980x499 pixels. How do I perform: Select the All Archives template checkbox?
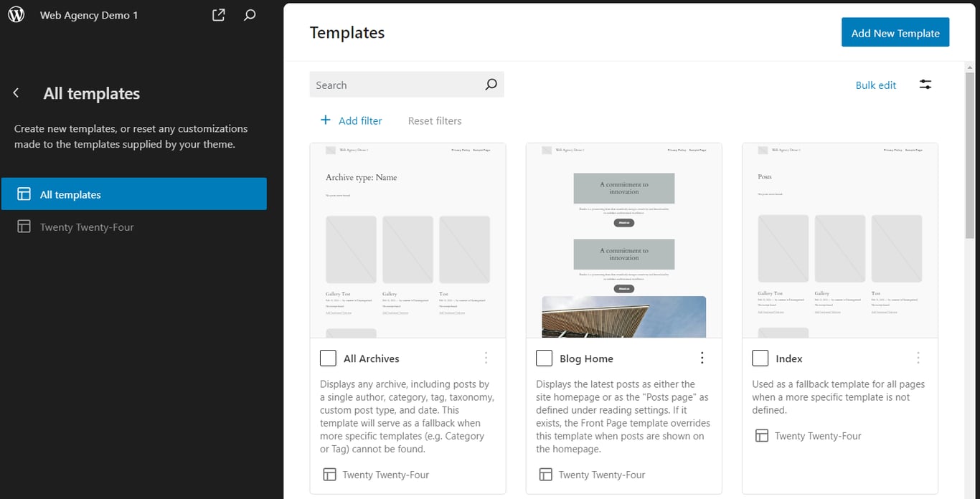(328, 357)
